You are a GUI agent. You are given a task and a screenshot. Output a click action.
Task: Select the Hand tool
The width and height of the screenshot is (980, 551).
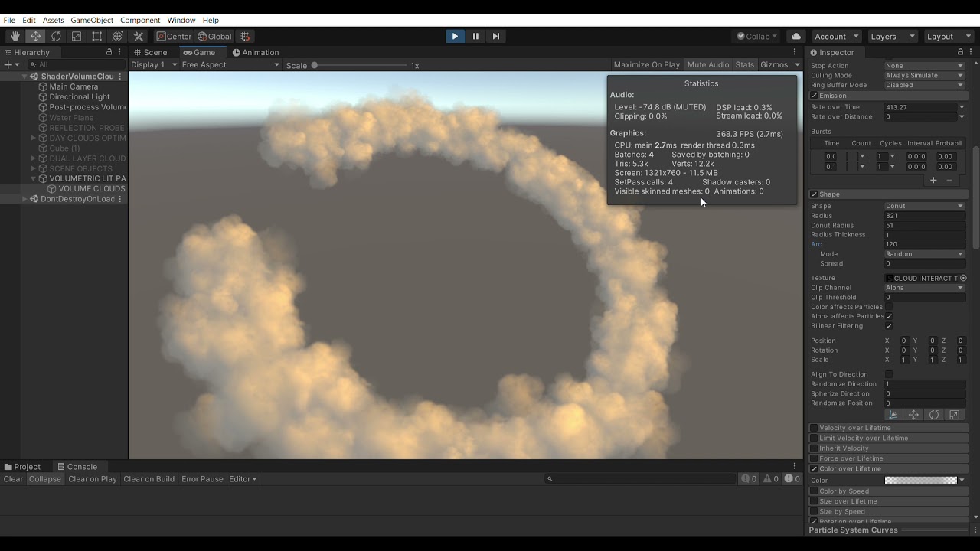coord(15,37)
